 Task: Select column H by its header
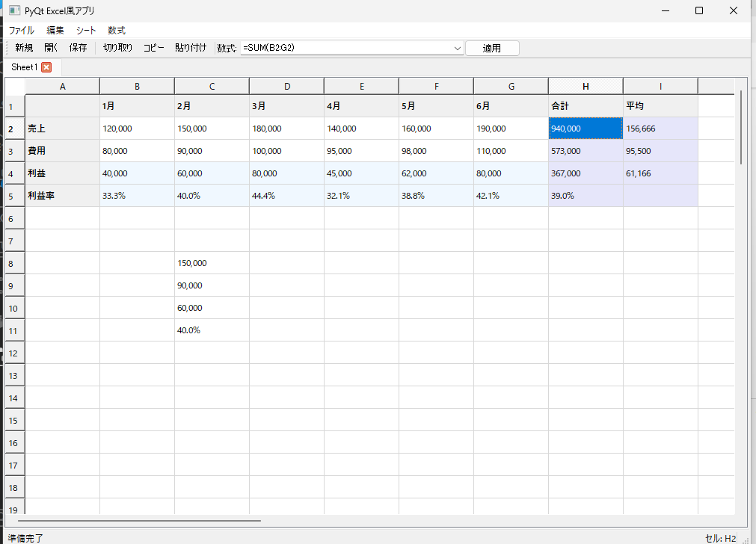[586, 85]
